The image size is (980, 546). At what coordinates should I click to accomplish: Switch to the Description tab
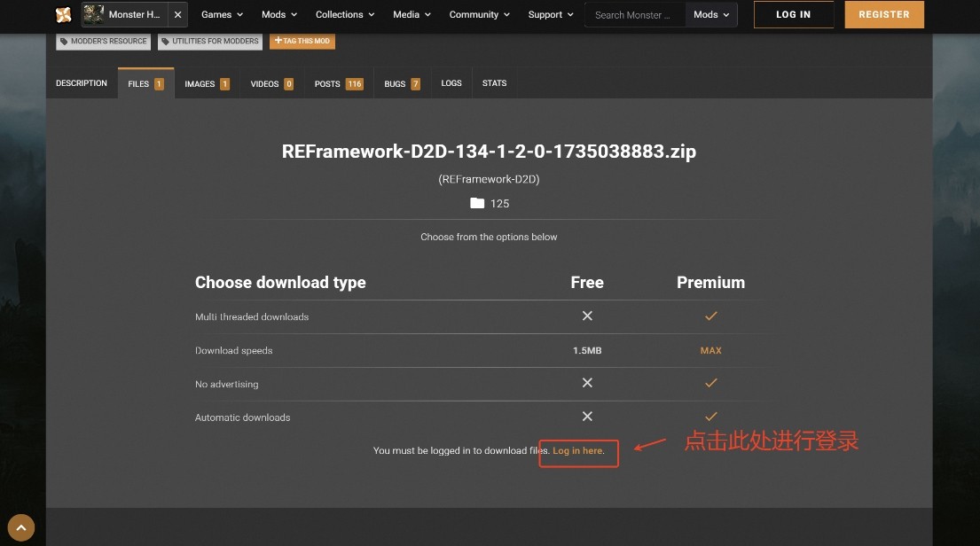pyautogui.click(x=82, y=83)
